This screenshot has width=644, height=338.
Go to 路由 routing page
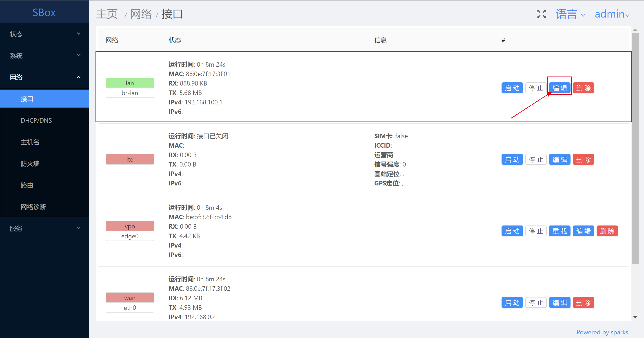[x=27, y=185]
